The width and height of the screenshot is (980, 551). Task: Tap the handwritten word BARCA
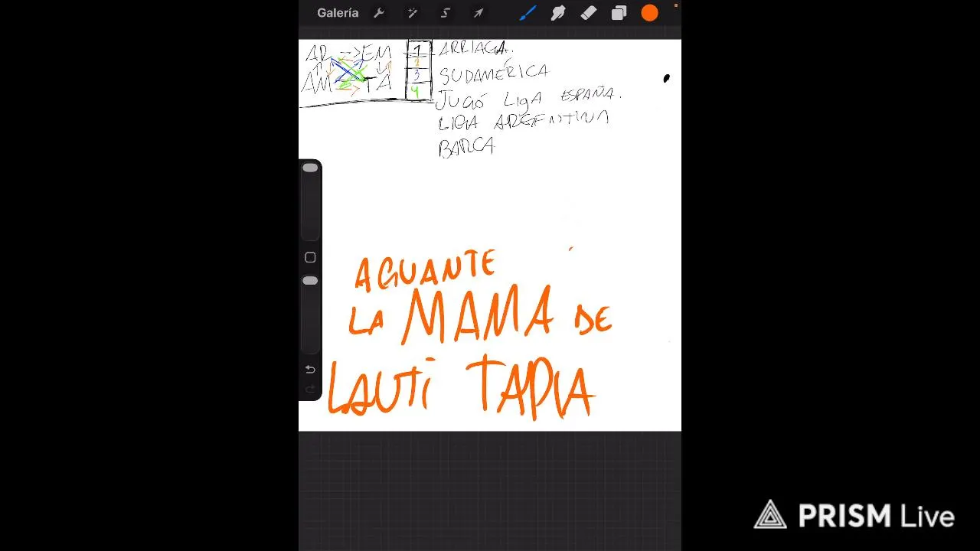click(x=467, y=146)
